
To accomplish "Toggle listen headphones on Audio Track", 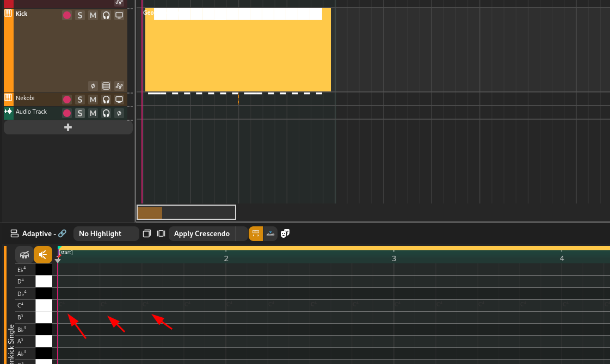I will [106, 113].
